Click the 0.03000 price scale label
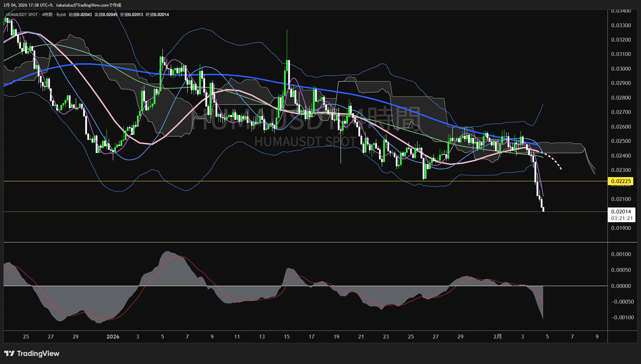 (x=621, y=69)
